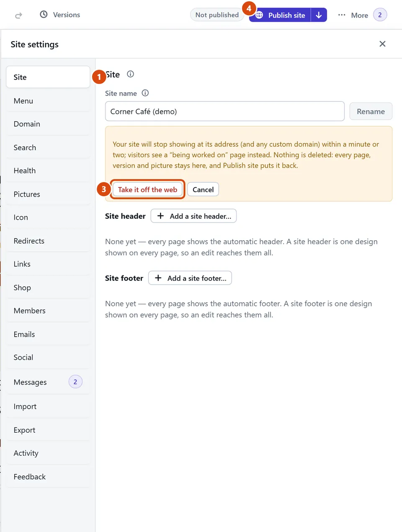Select the Site settings tab

(x=48, y=77)
